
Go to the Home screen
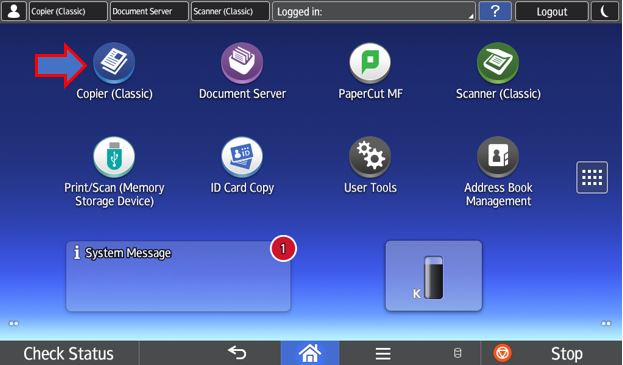[310, 353]
